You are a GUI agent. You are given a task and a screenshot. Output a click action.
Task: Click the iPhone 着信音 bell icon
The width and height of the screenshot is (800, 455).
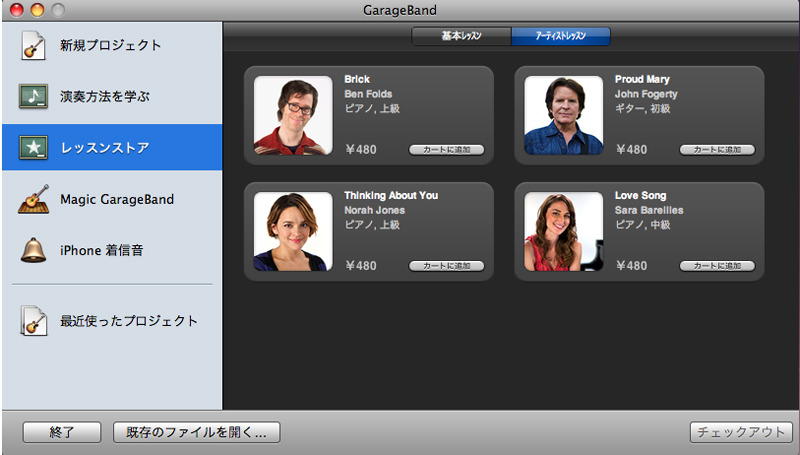tap(33, 250)
